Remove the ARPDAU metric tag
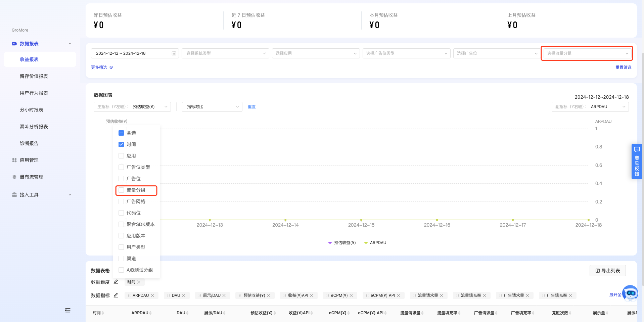The image size is (644, 322). (x=152, y=295)
